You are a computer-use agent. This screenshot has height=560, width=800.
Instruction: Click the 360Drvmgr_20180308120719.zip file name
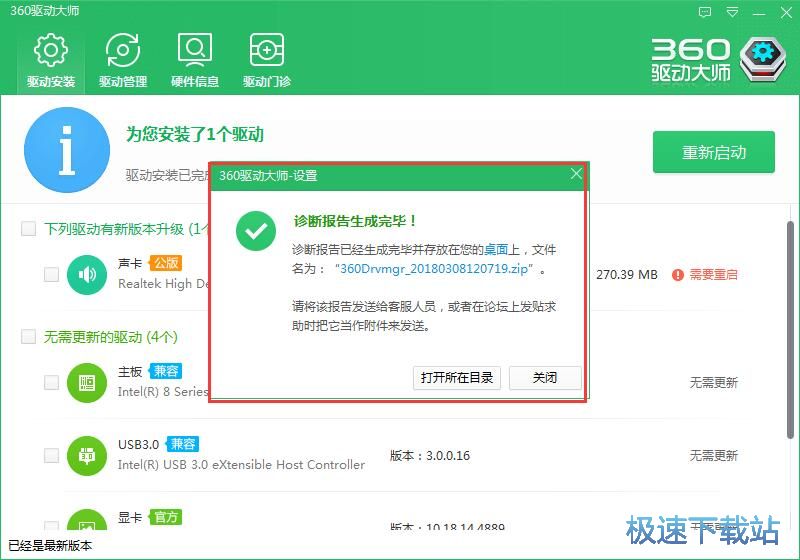(x=434, y=268)
